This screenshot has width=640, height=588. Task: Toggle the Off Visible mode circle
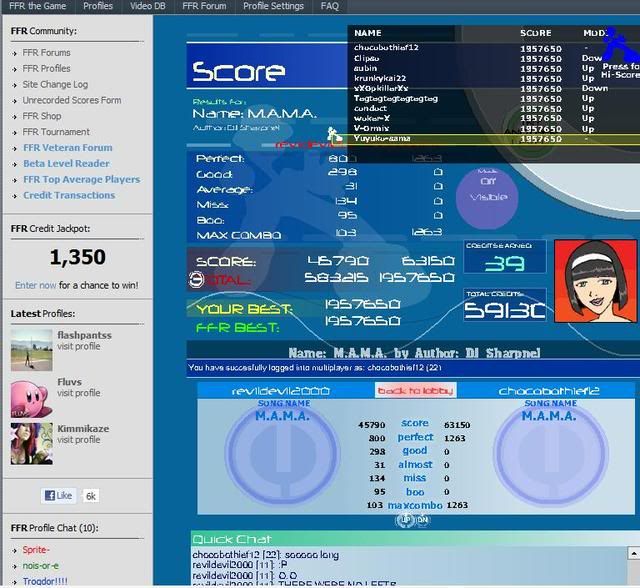488,191
